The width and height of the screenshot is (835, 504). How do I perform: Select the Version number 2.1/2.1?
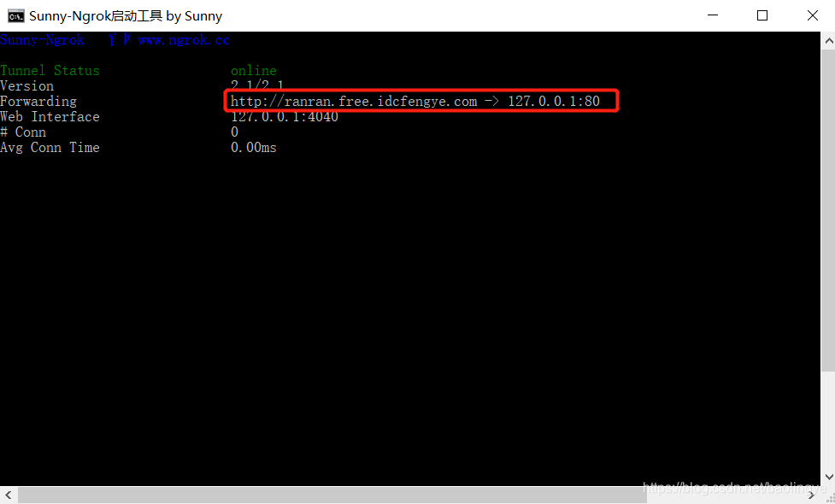click(256, 85)
